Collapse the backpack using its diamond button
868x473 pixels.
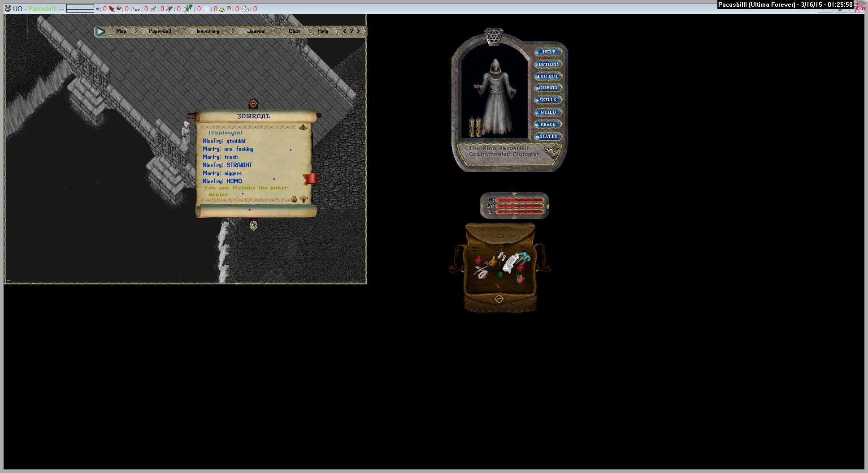499,299
